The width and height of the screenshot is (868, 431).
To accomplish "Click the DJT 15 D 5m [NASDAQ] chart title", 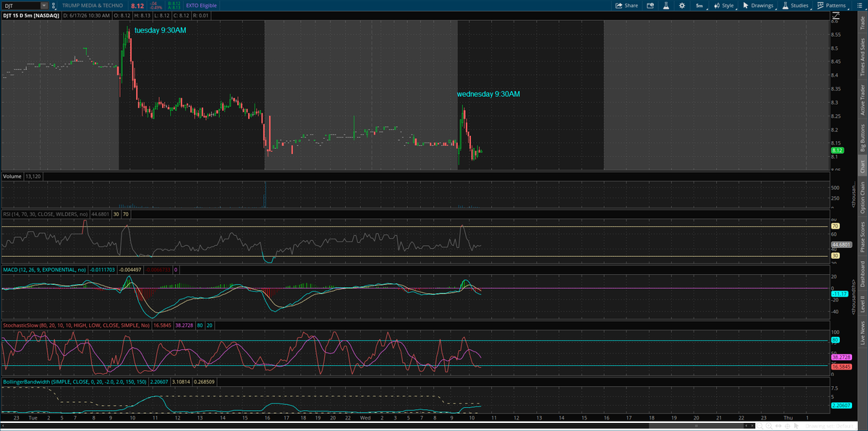I will [31, 14].
